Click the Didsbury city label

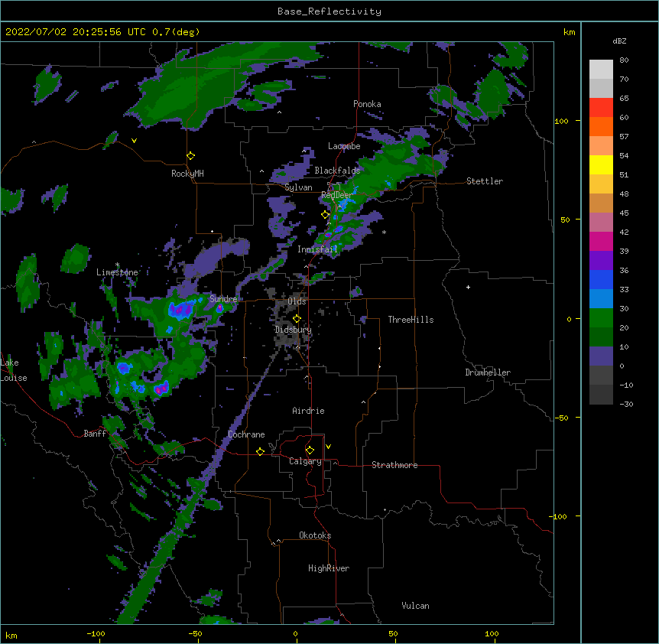coord(293,330)
